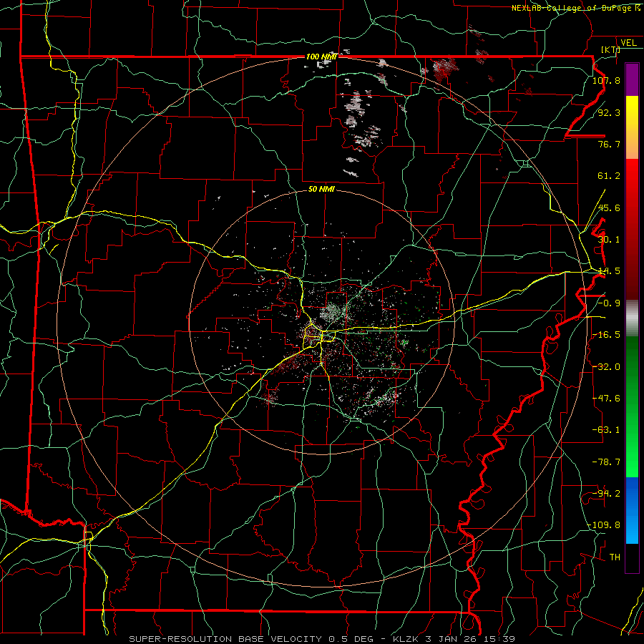This screenshot has height=644, width=644.
Task: Click the 45.6 velocity scale value
Action: coord(609,208)
